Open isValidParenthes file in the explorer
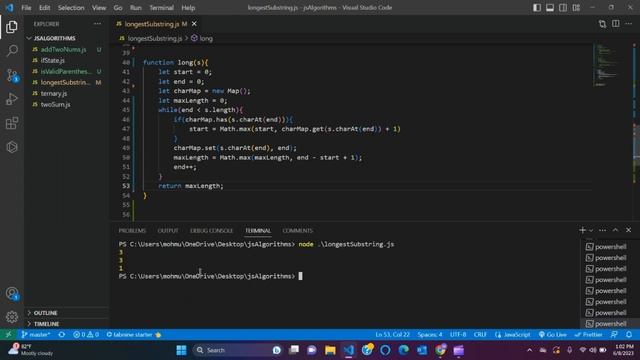 [x=66, y=71]
